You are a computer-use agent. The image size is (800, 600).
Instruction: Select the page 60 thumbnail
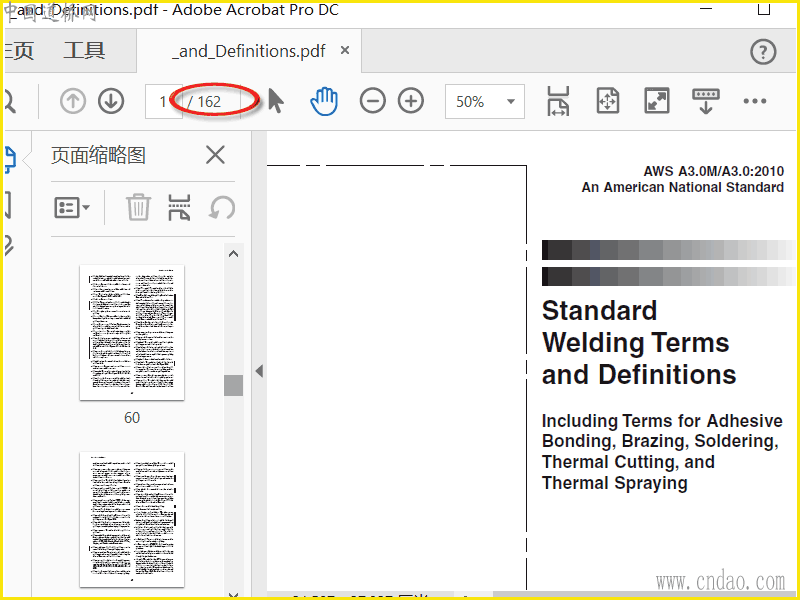pos(132,333)
